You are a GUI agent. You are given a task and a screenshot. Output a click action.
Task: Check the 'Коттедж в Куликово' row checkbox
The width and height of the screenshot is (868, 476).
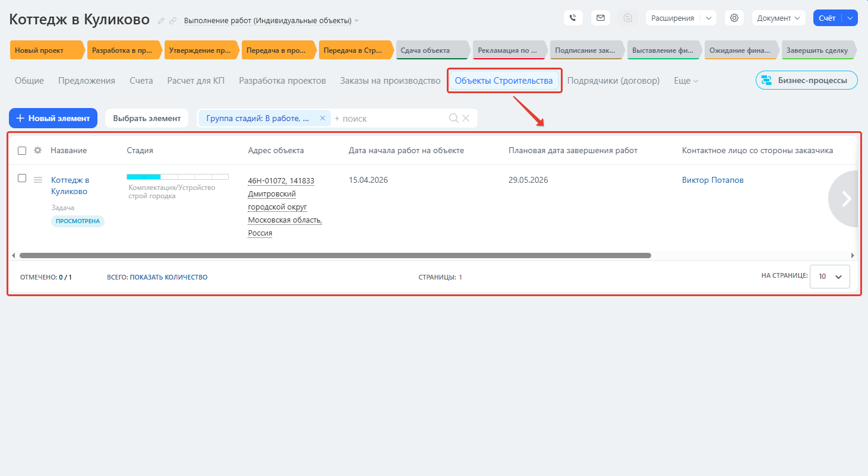[22, 178]
